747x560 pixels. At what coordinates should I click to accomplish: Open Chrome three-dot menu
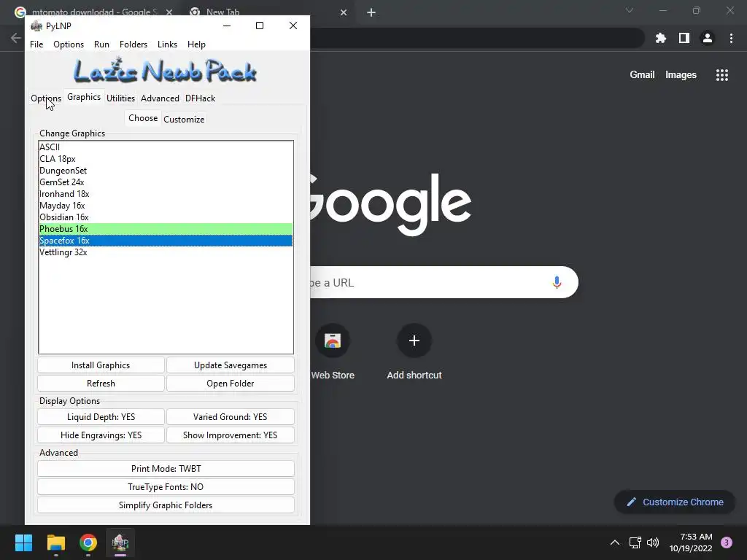pyautogui.click(x=731, y=38)
